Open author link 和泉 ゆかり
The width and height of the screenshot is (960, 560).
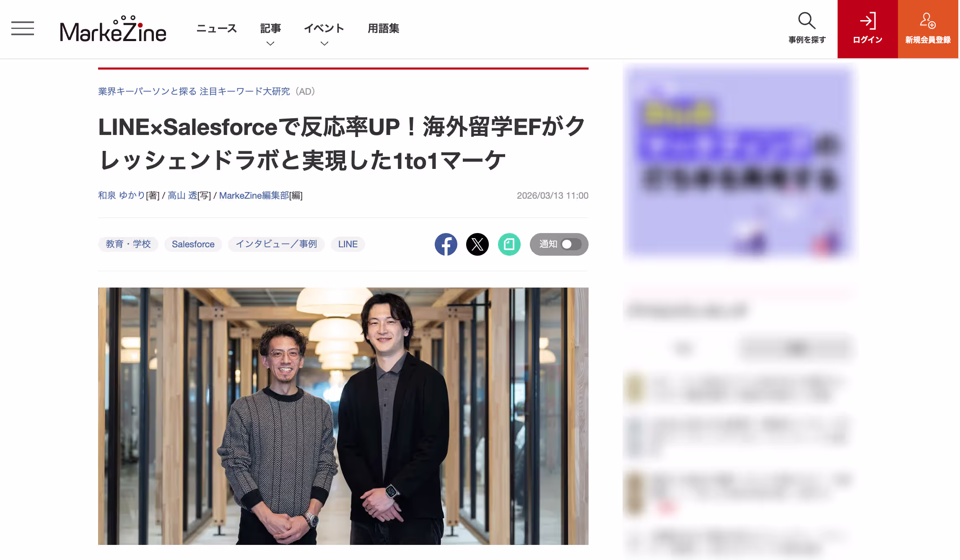(122, 195)
